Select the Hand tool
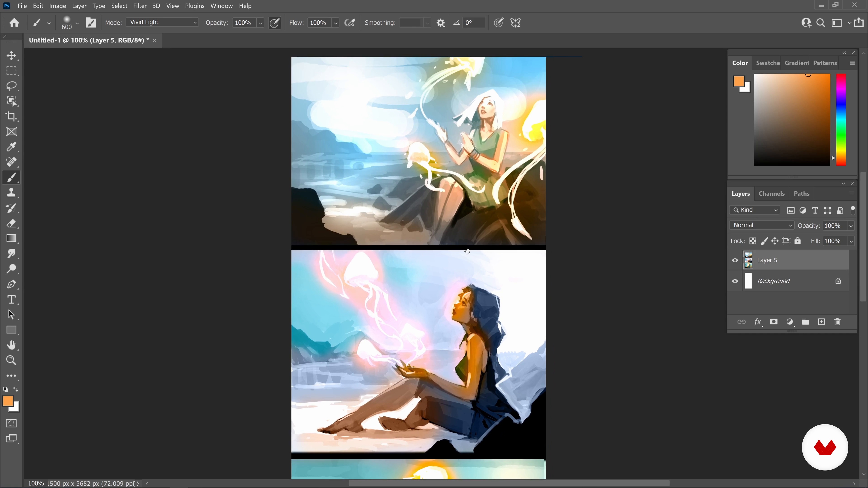 12,345
